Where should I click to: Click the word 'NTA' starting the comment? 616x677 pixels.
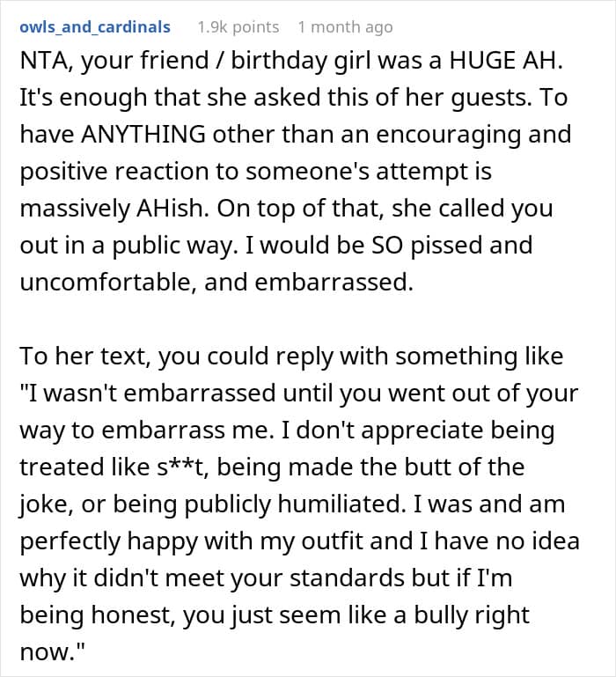42,61
